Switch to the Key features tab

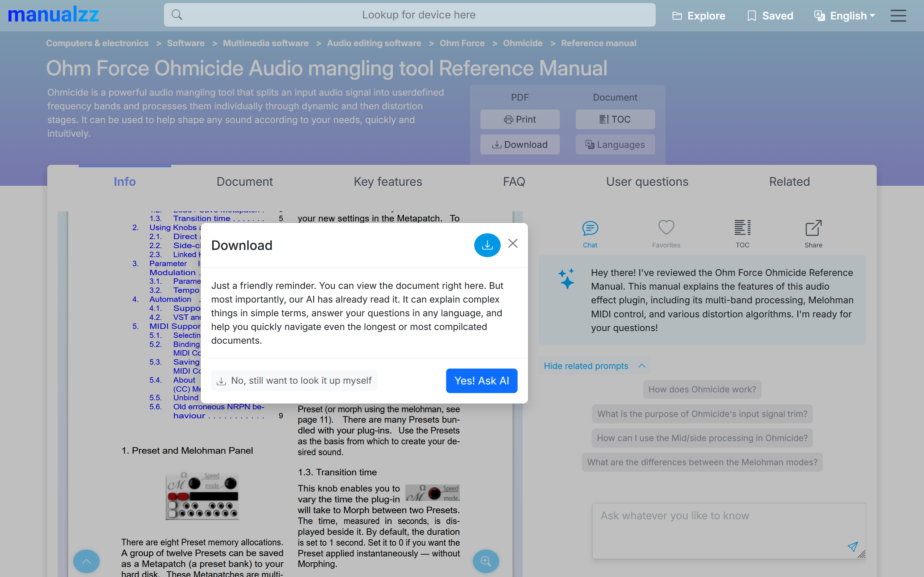point(388,182)
